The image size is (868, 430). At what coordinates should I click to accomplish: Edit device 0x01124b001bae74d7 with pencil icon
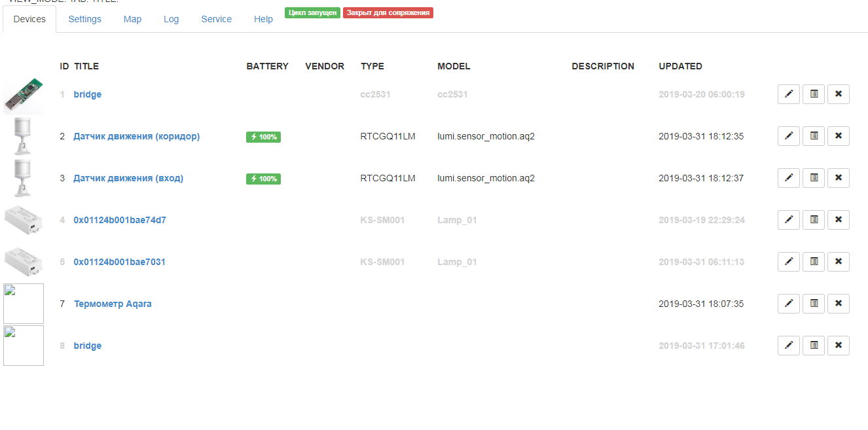click(789, 220)
